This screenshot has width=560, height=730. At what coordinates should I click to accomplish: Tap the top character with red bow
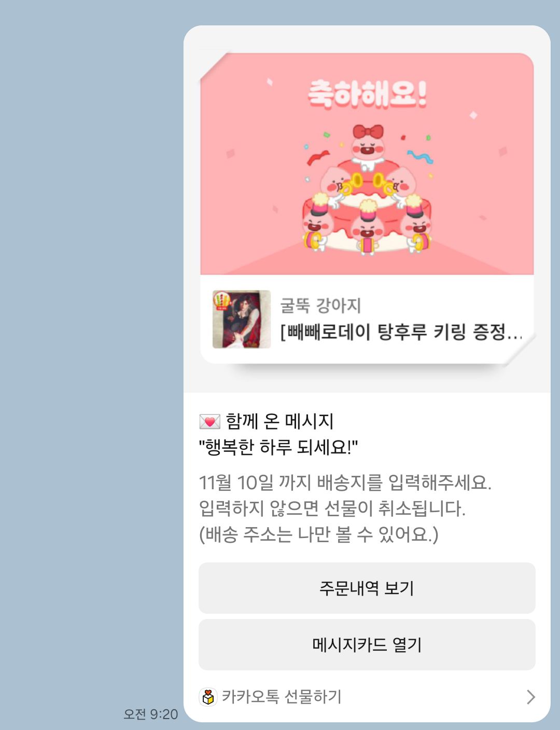[x=368, y=146]
